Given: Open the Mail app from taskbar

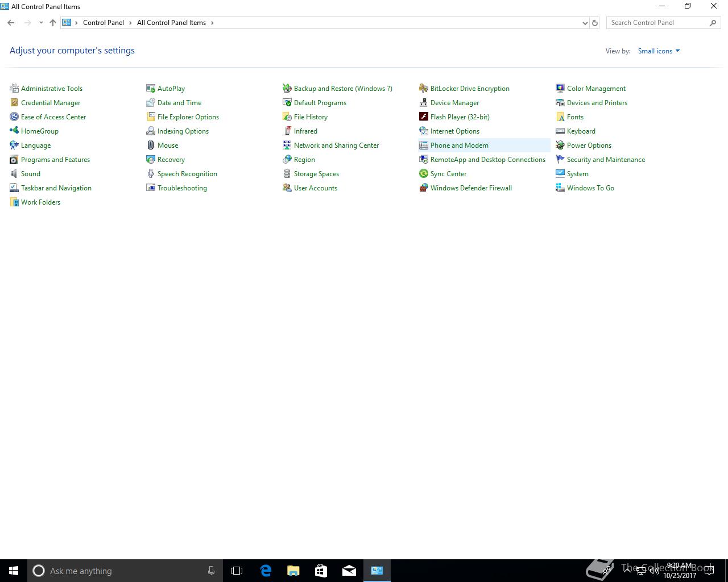Looking at the screenshot, I should (349, 571).
